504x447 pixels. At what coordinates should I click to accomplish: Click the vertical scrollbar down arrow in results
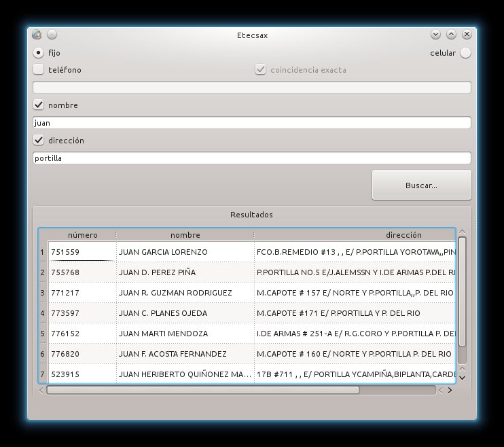[x=462, y=377]
